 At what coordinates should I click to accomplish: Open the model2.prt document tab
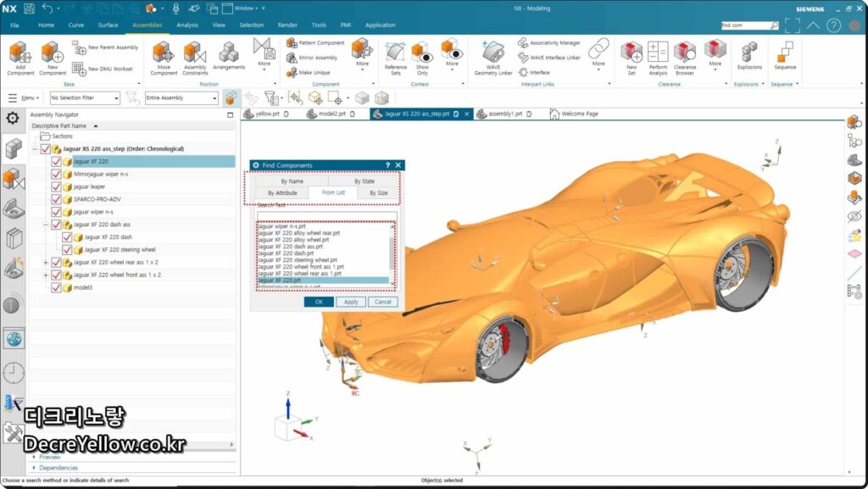pos(331,114)
